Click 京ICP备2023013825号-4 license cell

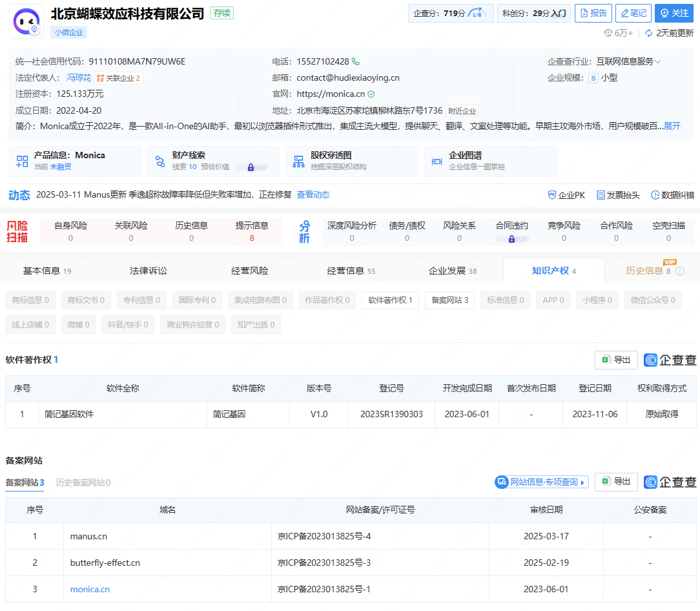(x=380, y=537)
